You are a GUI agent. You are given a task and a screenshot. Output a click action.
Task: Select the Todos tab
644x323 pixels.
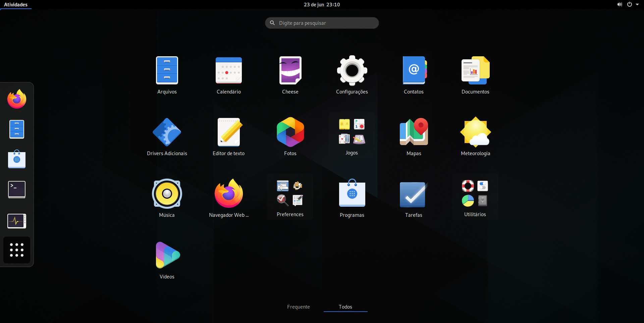click(345, 307)
